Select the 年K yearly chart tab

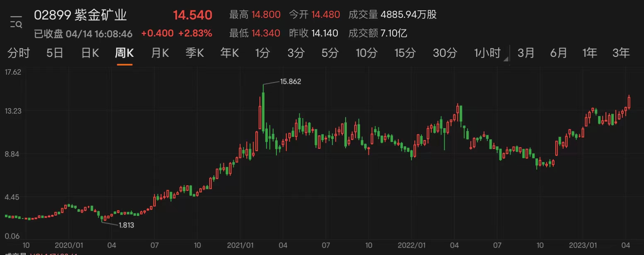tap(230, 53)
